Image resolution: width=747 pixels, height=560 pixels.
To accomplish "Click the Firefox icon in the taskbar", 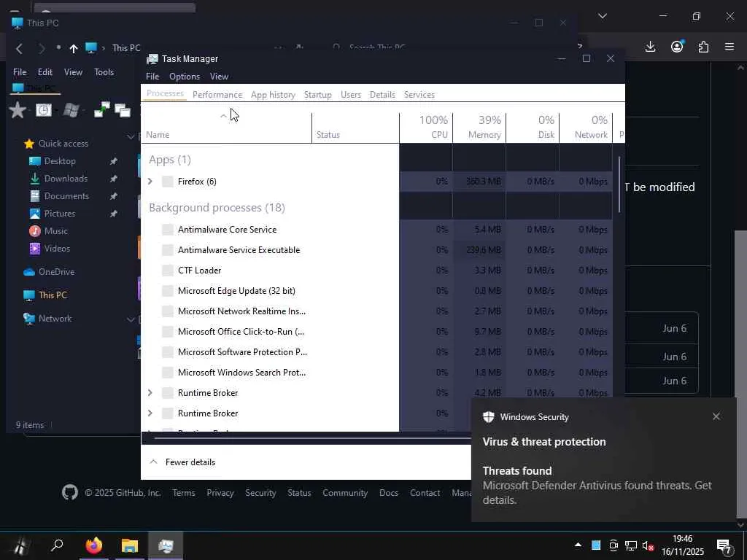I will [94, 545].
